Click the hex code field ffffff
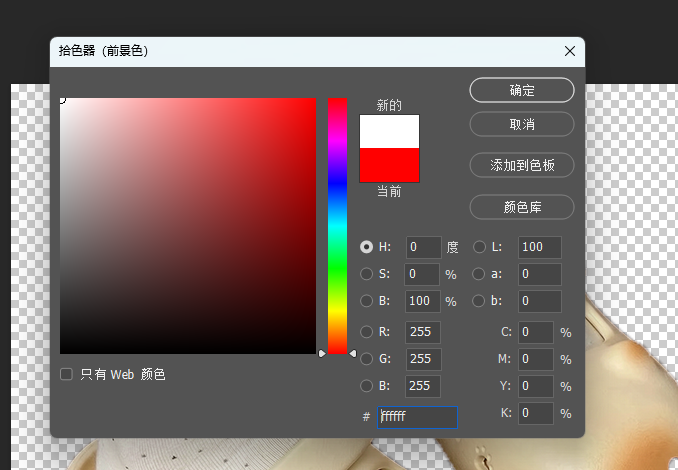This screenshot has height=470, width=678. pyautogui.click(x=417, y=417)
